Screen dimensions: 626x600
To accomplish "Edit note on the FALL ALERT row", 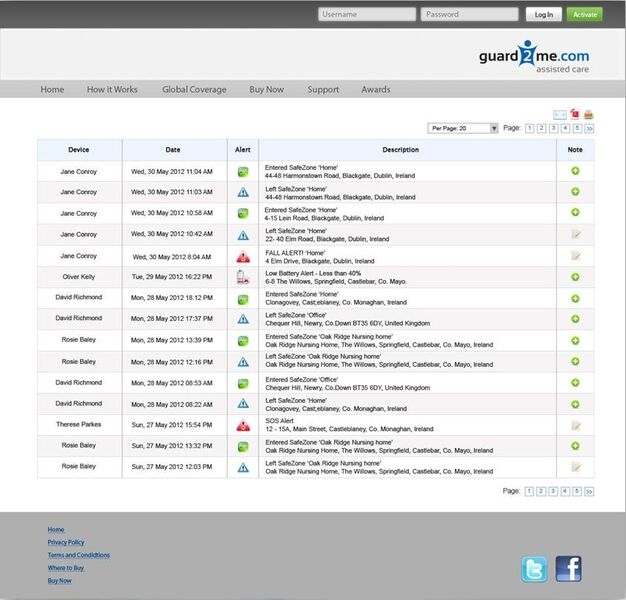I will (575, 255).
